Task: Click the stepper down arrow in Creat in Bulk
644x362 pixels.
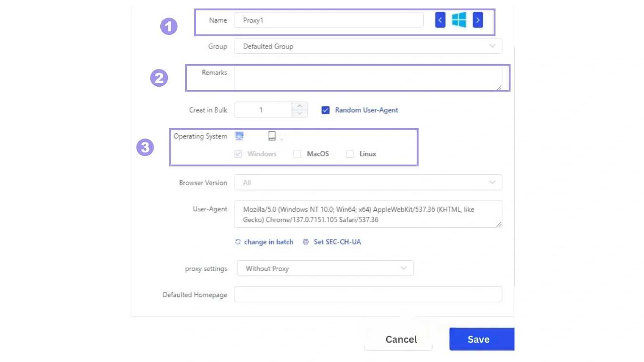Action: 299,113
